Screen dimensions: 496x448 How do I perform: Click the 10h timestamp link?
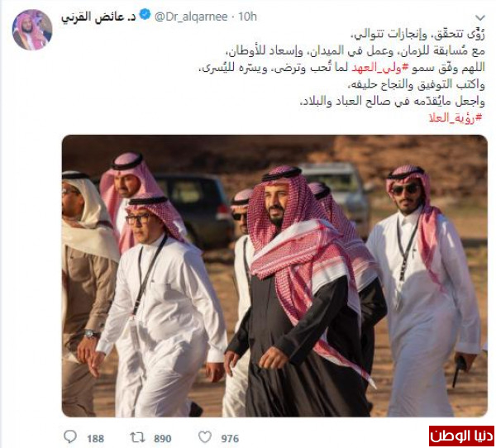click(x=247, y=17)
